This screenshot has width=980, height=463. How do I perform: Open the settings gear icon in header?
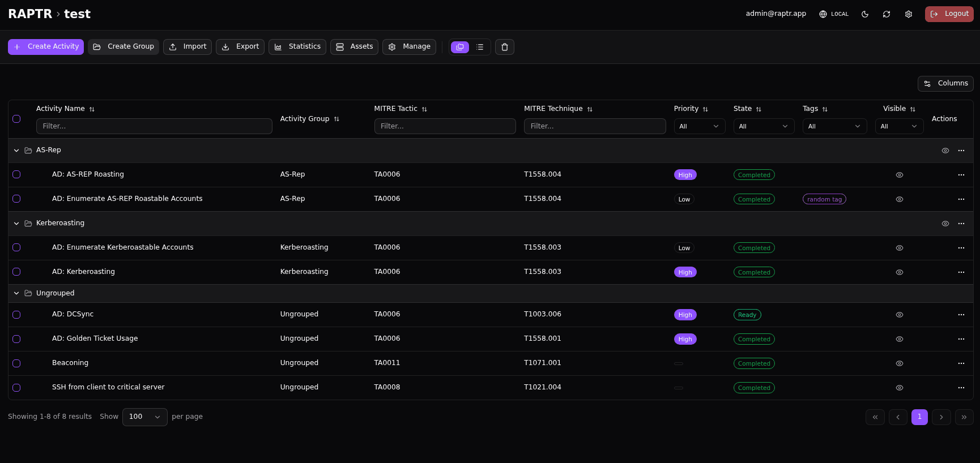pyautogui.click(x=909, y=14)
